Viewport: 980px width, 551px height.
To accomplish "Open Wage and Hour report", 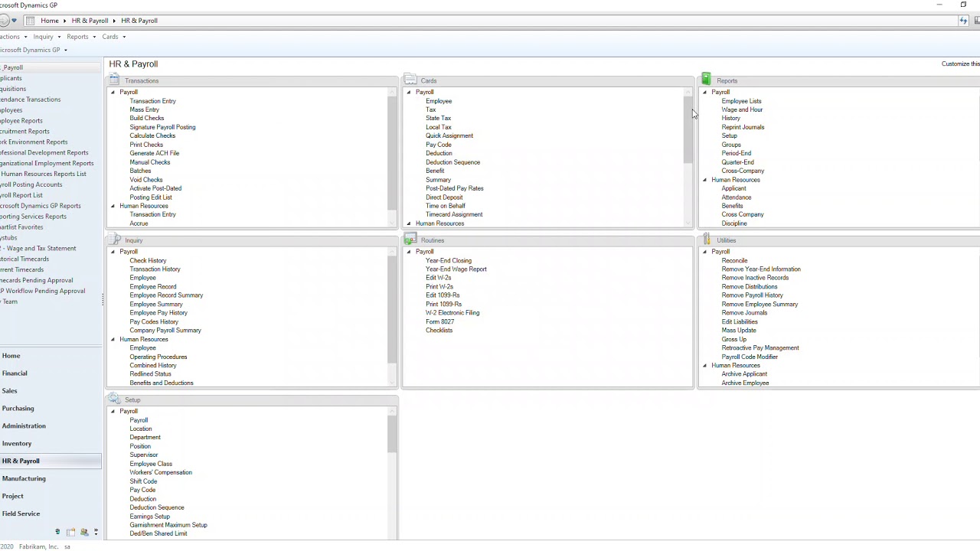I will 742,110.
